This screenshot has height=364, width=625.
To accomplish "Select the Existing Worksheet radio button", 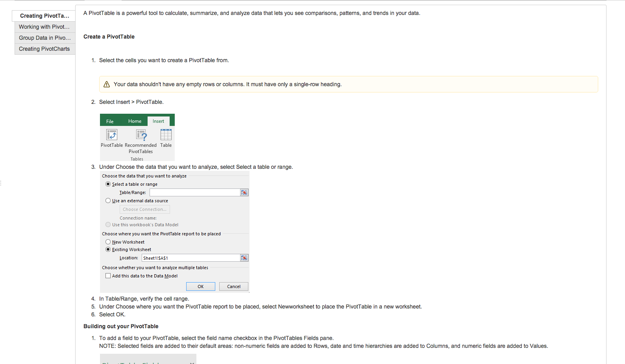I will 108,249.
